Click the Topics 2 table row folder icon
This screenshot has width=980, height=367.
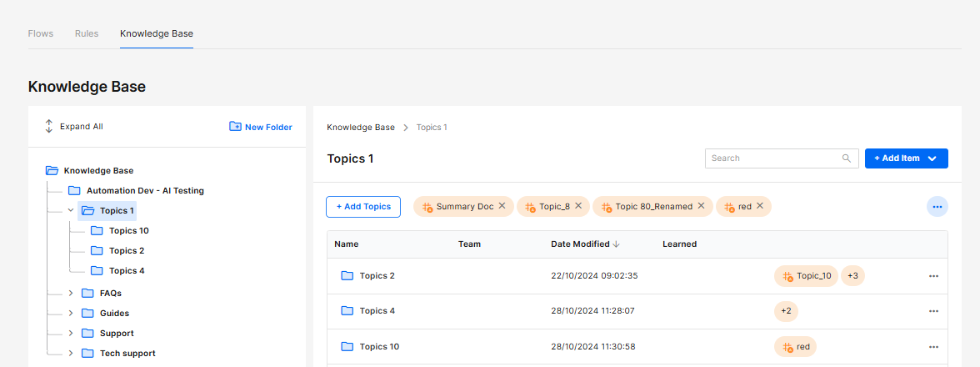pos(347,276)
